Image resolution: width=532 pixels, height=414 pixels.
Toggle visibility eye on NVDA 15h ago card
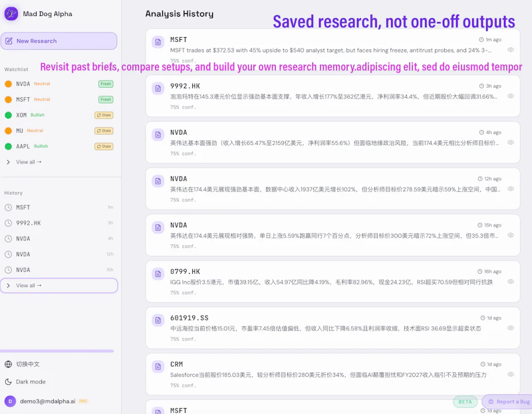510,235
